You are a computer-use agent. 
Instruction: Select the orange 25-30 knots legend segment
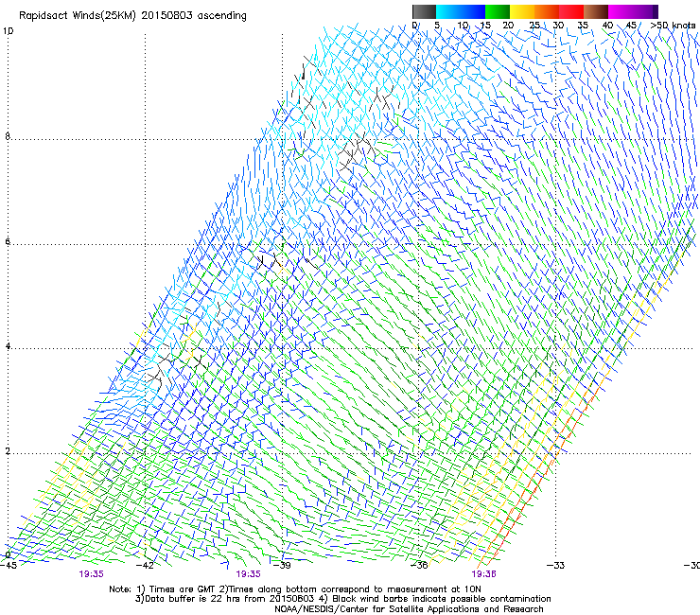pos(547,11)
